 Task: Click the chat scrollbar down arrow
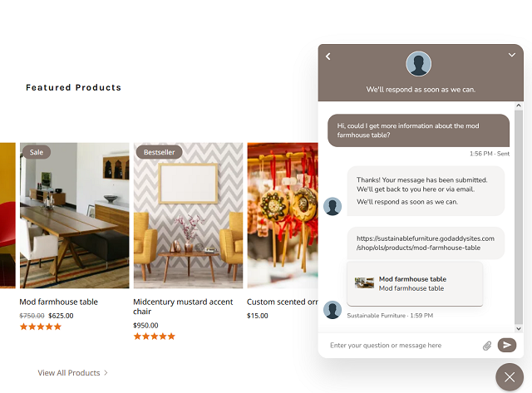pos(519,328)
